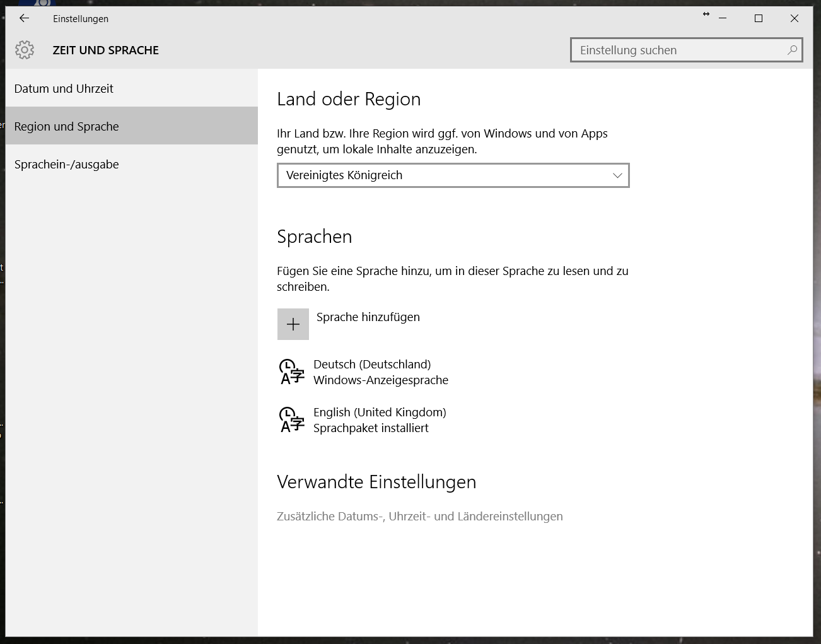Open the Datum und Uhrzeit section

pos(132,88)
